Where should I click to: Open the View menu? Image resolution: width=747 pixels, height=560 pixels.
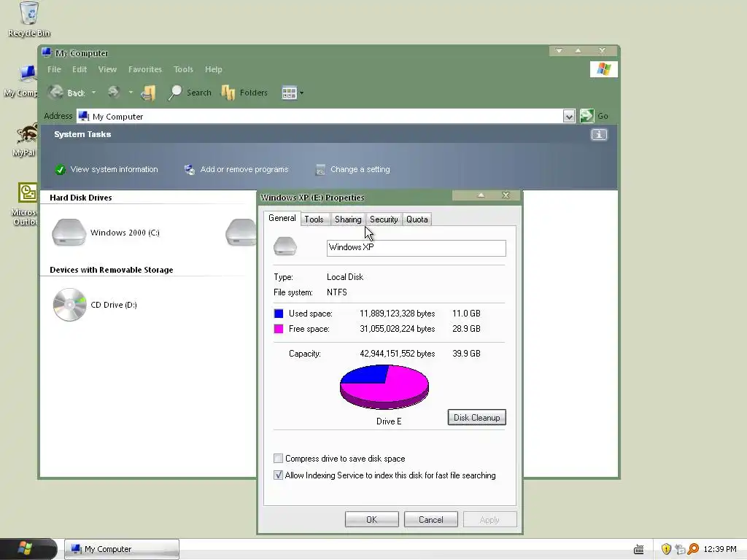pos(108,69)
